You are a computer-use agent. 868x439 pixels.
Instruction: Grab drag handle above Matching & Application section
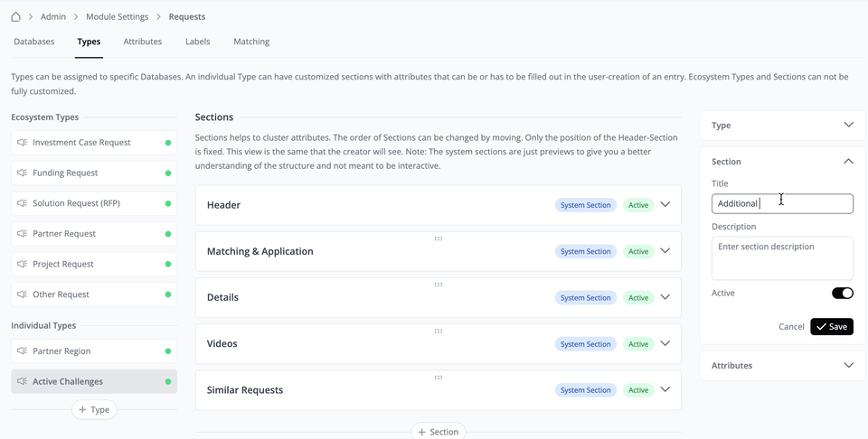click(438, 238)
